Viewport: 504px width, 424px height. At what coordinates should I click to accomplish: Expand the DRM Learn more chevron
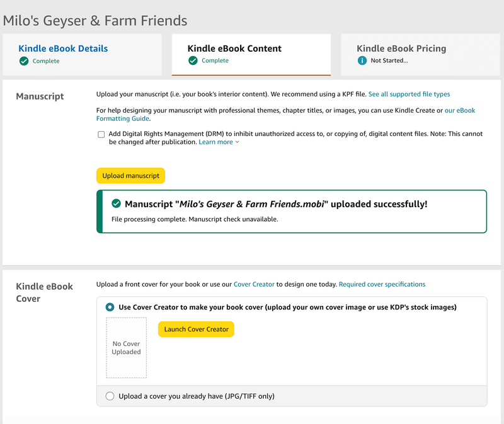238,142
